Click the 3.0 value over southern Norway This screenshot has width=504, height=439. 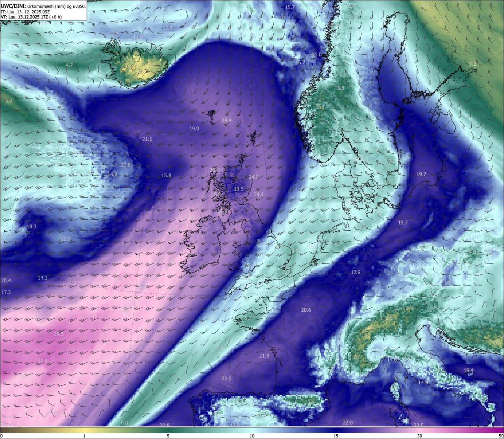321,107
